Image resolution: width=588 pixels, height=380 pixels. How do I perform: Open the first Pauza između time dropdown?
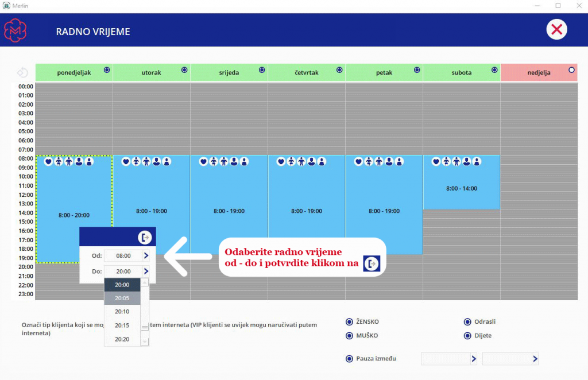point(474,359)
